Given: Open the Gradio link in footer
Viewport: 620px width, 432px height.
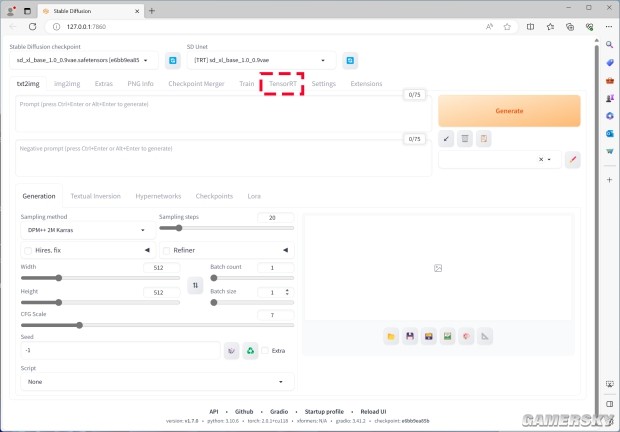Looking at the screenshot, I should pos(279,411).
